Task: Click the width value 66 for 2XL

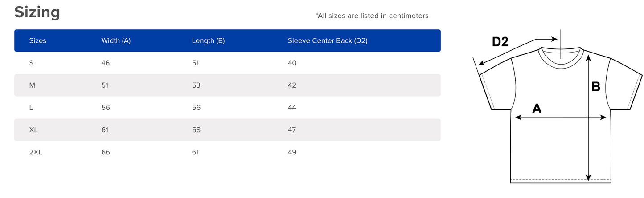Action: (x=106, y=152)
